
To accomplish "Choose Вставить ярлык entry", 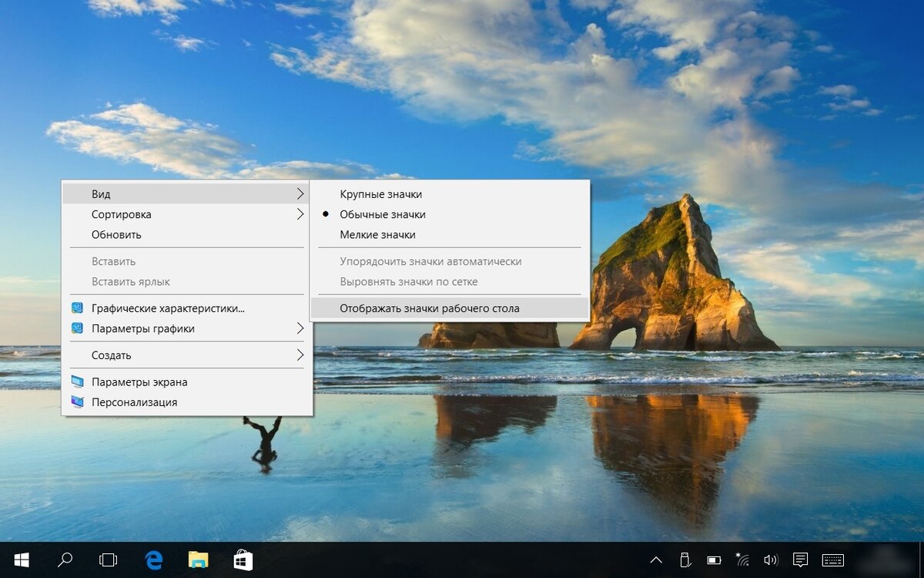I will click(x=186, y=281).
